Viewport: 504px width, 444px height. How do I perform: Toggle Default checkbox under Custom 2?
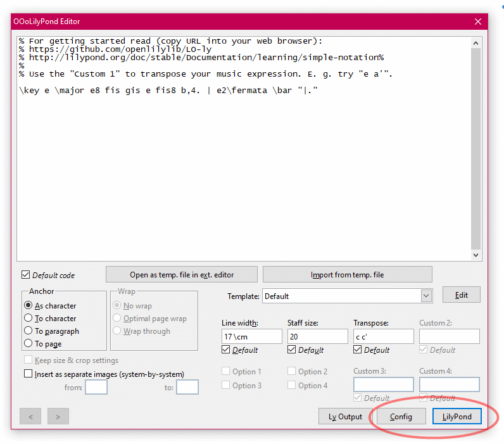[424, 350]
